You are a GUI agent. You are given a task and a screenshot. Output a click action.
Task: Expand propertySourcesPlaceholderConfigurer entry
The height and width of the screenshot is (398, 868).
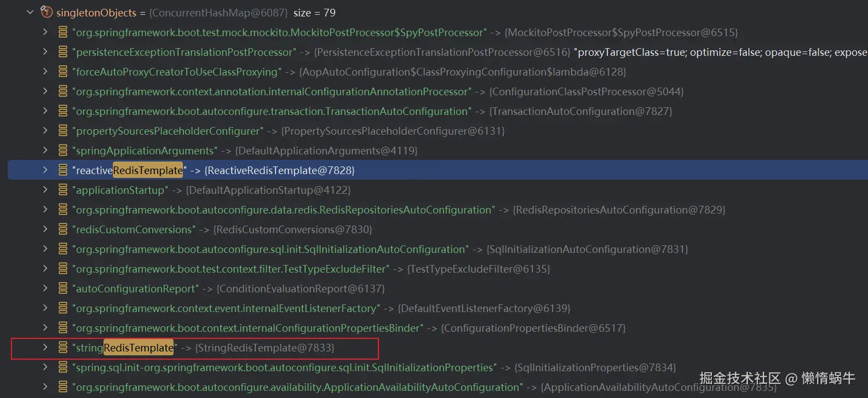45,130
